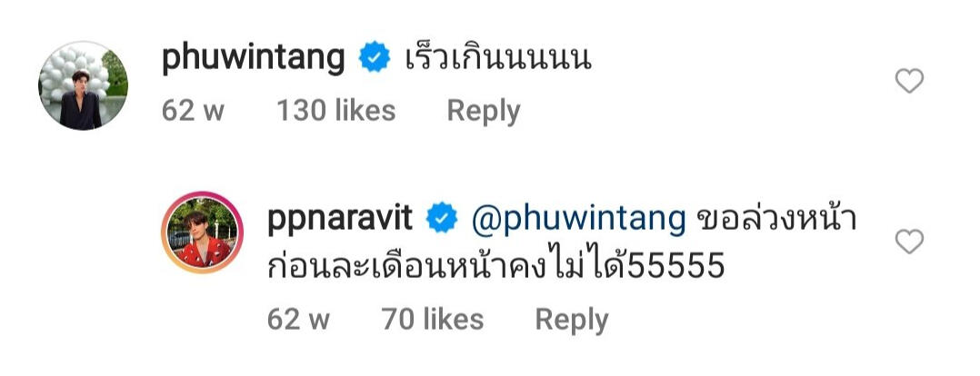View ppnaravit's story from the ringed avatar

pos(203,233)
